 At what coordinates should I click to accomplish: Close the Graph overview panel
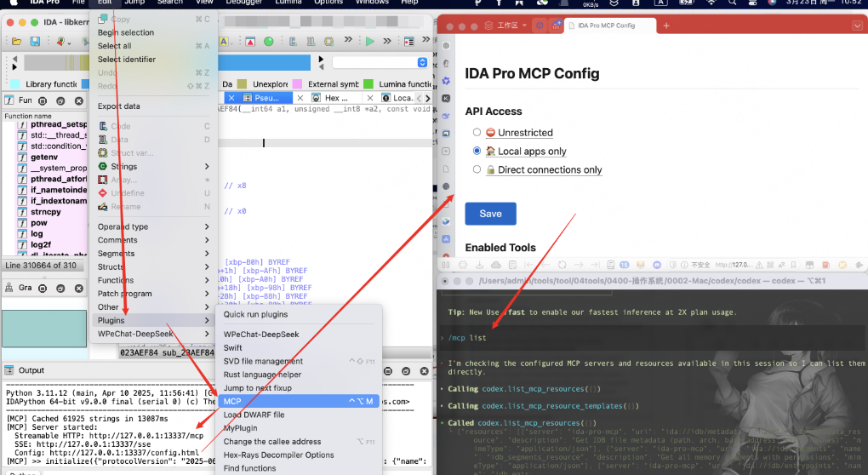79,289
